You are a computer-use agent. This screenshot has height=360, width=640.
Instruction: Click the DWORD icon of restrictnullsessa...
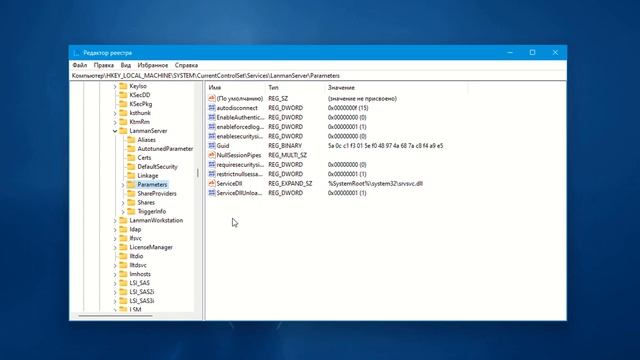click(x=211, y=174)
